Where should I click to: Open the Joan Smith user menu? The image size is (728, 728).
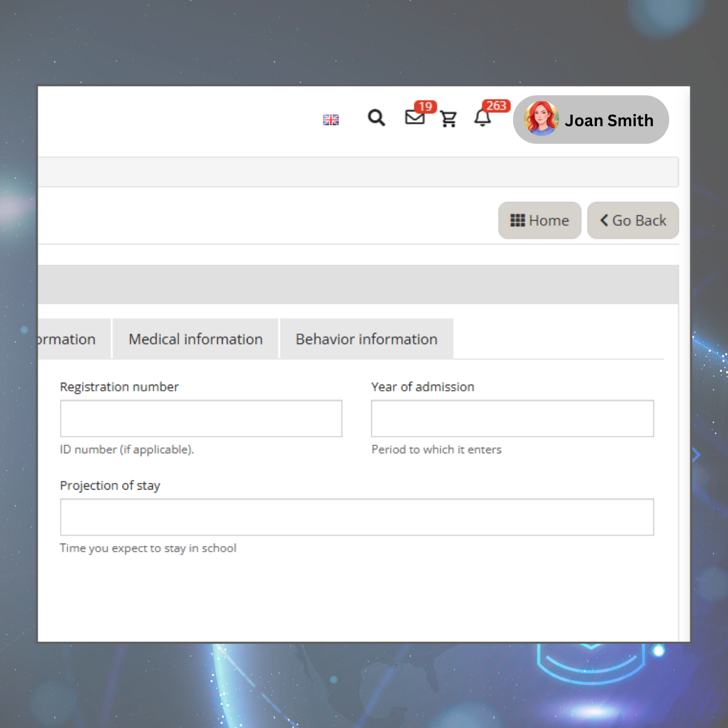pyautogui.click(x=608, y=120)
